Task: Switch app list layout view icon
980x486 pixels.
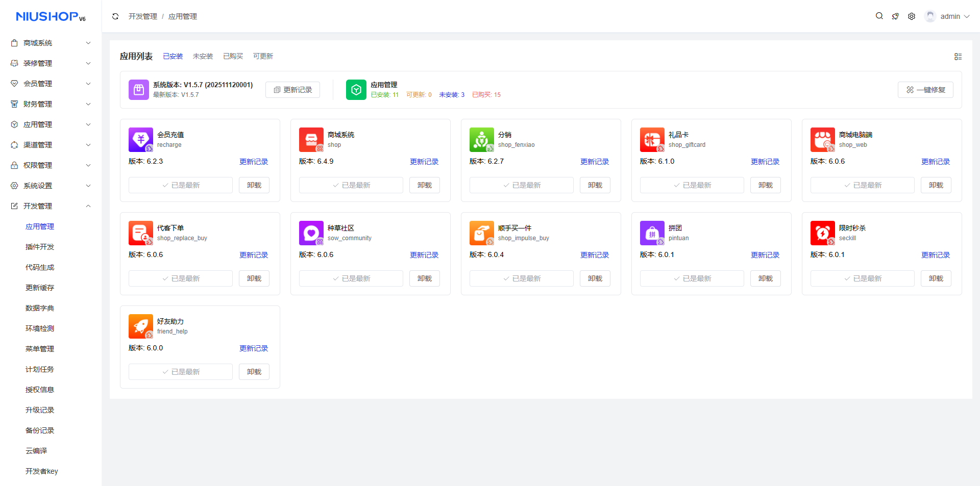Action: [958, 57]
